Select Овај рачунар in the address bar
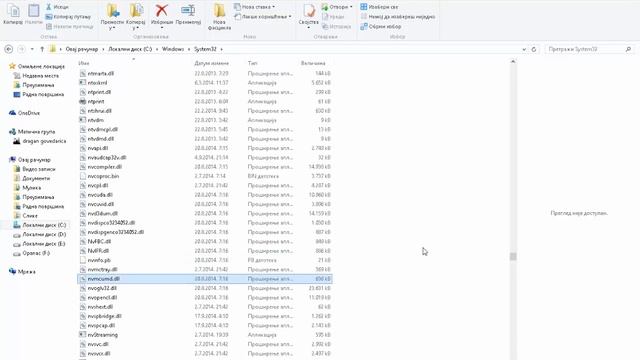Image resolution: width=640 pixels, height=360 pixels. click(82, 49)
